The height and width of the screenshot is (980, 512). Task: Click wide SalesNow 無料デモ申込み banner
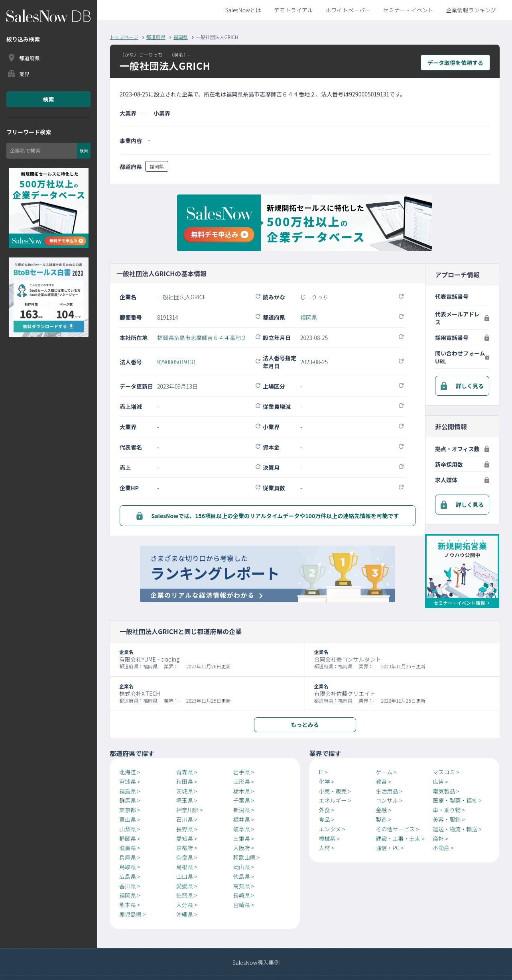[x=305, y=223]
